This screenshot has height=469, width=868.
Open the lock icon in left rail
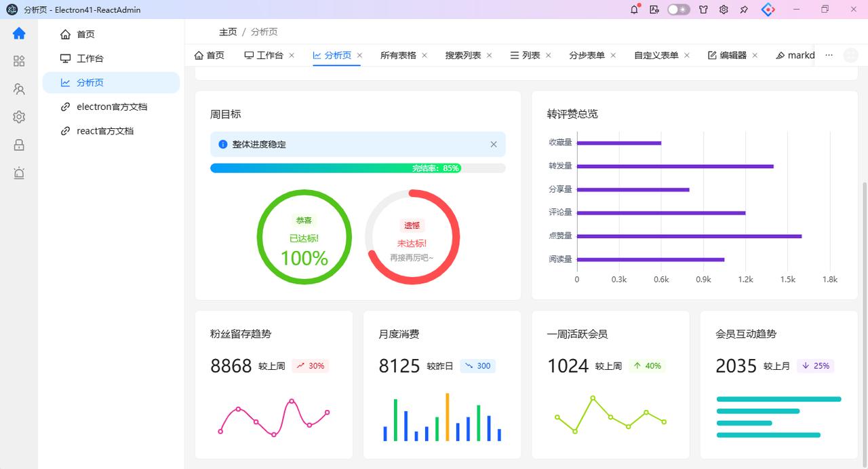point(19,145)
